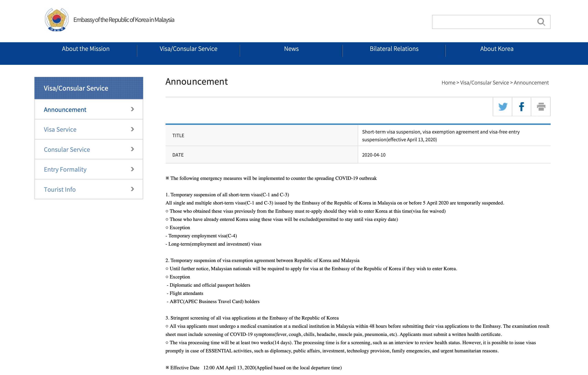Screen dimensions: 588x375
Task: Open About Korea menu
Action: tap(497, 49)
